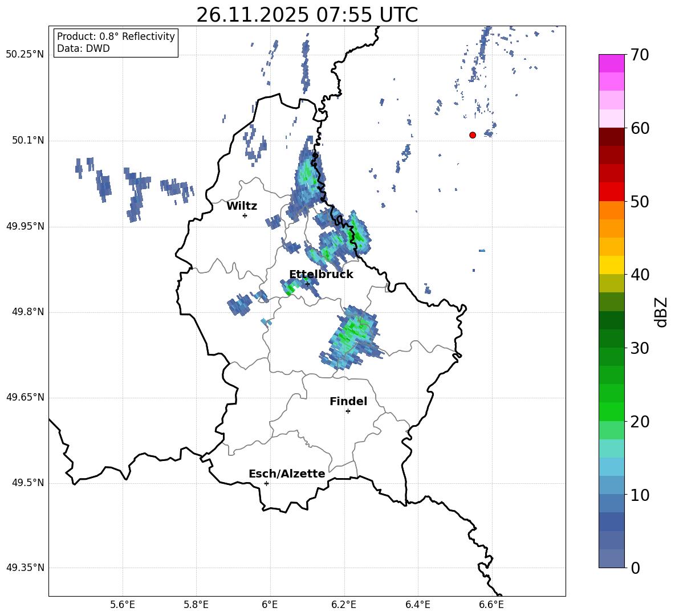This screenshot has height=616, width=675.
Task: Click the red dot radar marker
Action: (x=473, y=135)
